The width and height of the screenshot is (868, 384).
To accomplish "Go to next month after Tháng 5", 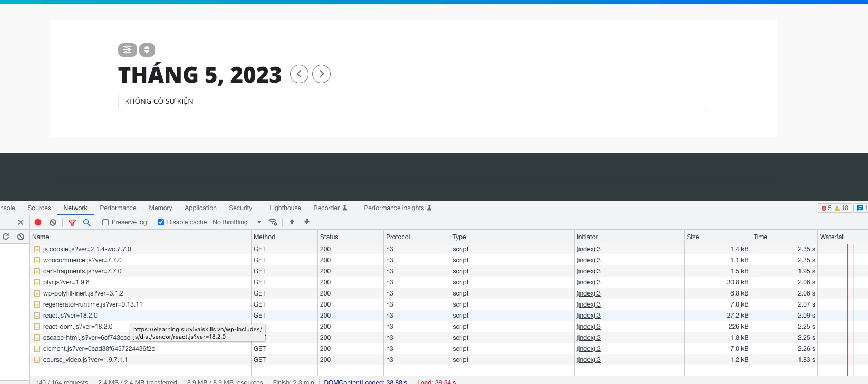I will coord(322,74).
